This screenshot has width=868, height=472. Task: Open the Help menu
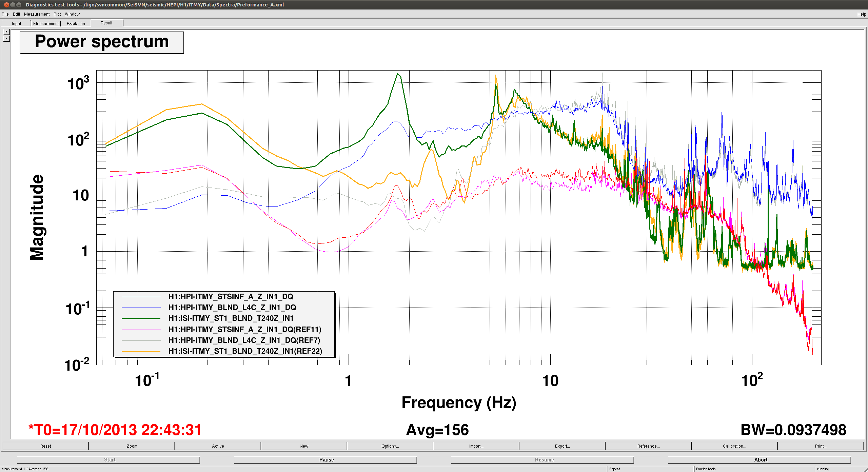862,14
